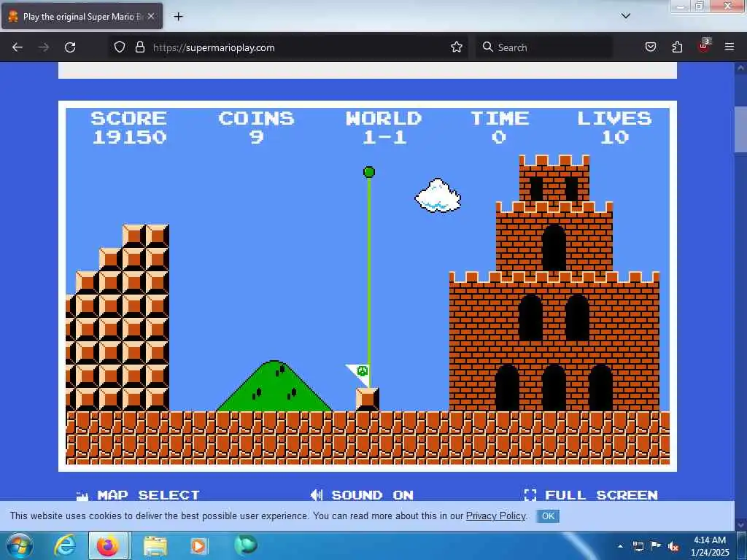Click the greyed forward arrow in Firefox
Screen dimensions: 747x560
point(44,47)
